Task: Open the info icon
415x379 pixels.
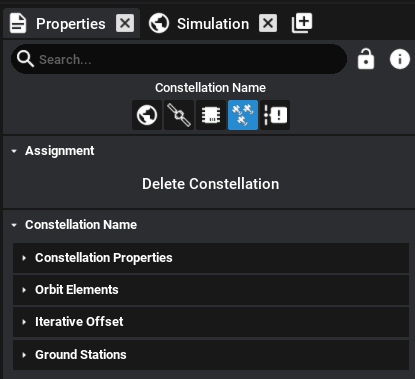Action: (400, 59)
